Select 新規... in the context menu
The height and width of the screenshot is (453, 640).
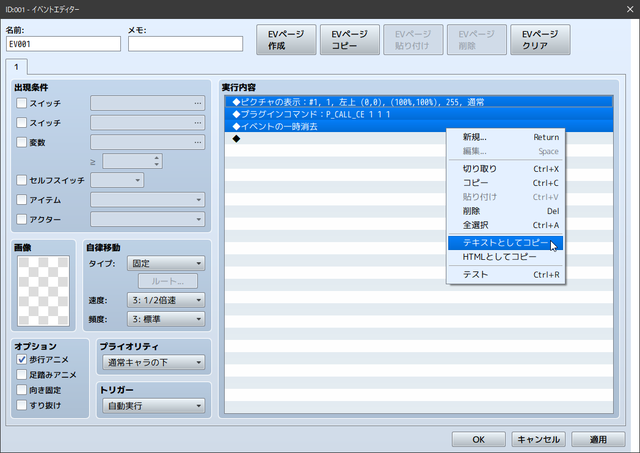coord(505,137)
